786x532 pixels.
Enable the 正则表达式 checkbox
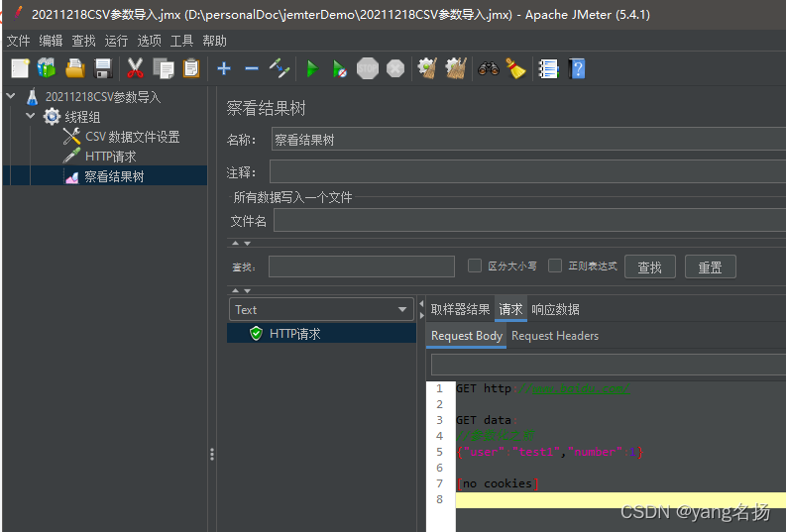555,266
